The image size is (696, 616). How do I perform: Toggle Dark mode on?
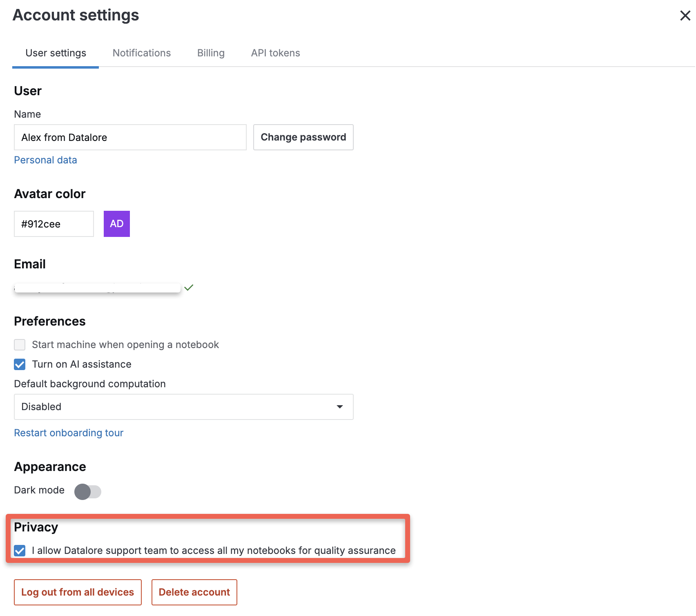pos(87,491)
